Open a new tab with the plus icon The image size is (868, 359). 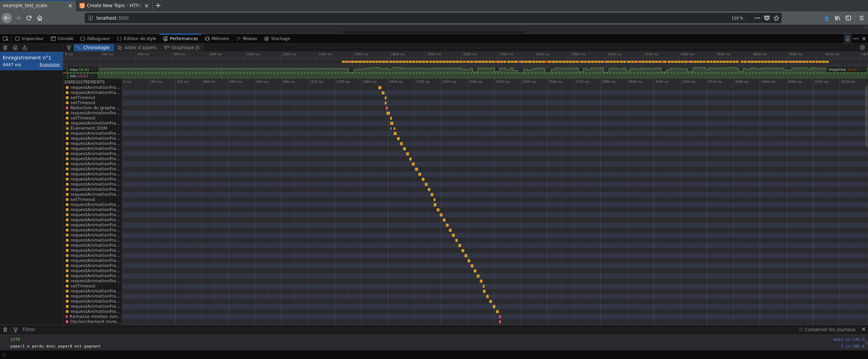(158, 5)
